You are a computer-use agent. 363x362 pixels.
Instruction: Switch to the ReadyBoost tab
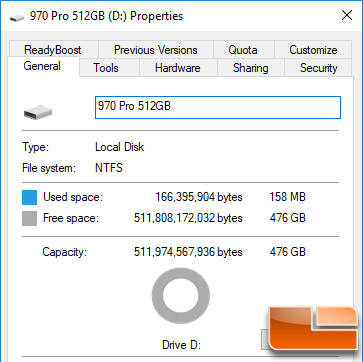click(x=54, y=49)
